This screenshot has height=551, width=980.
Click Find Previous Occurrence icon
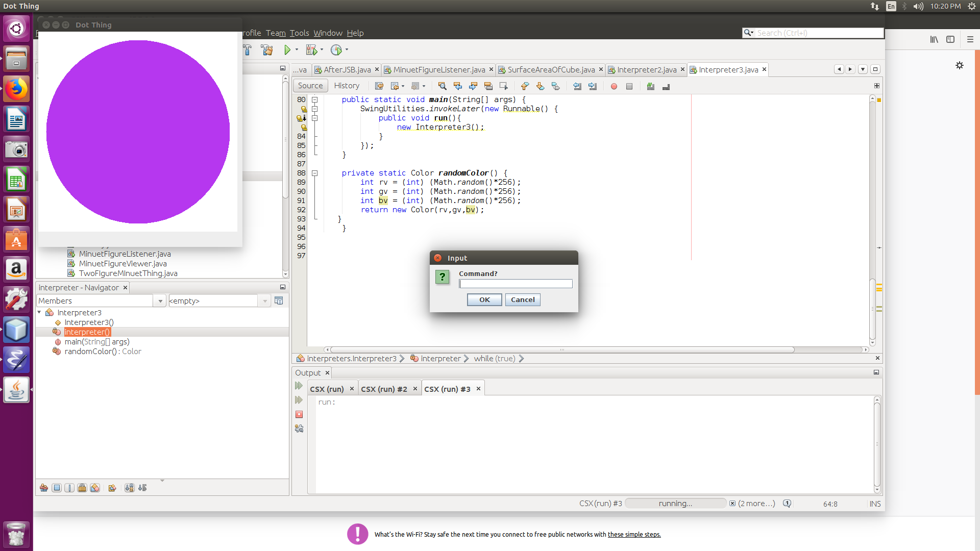457,86
